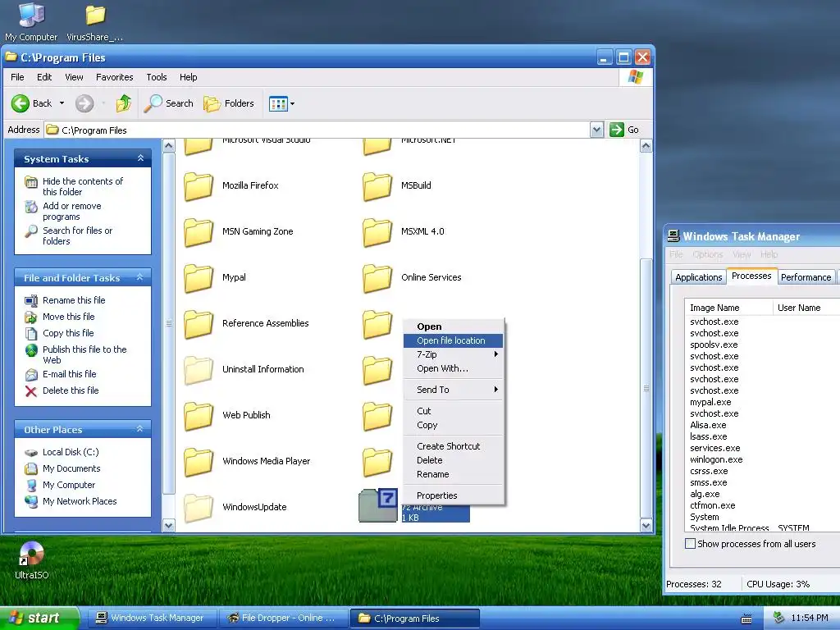Viewport: 840px width, 630px height.
Task: Switch to Windows Task Manager taskbar button
Action: click(152, 619)
